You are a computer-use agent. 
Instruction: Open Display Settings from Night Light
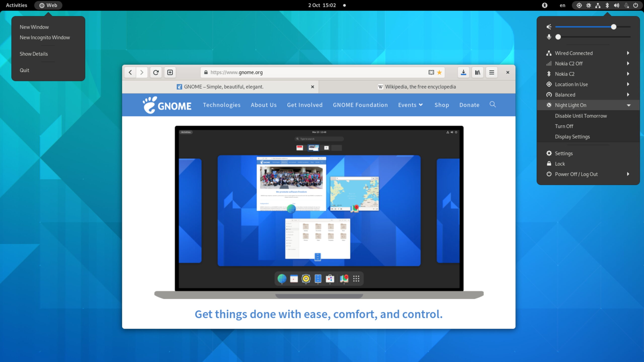[x=588, y=137]
